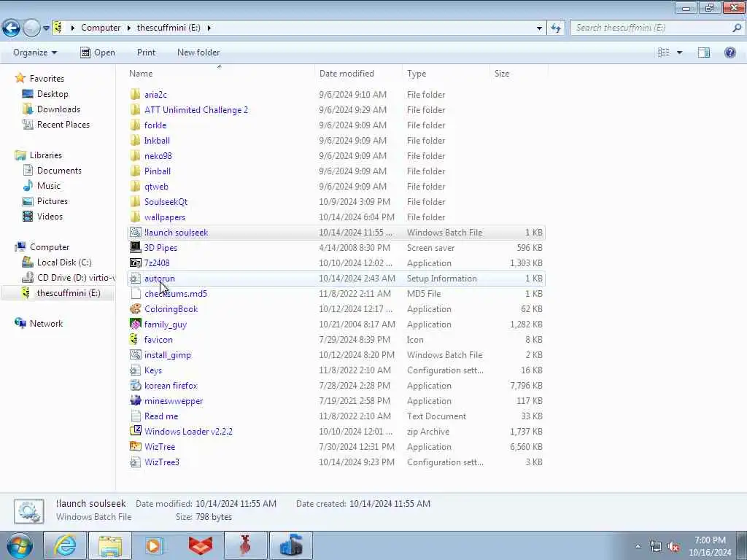
Task: Open Windows Media Player from taskbar
Action: (x=154, y=545)
